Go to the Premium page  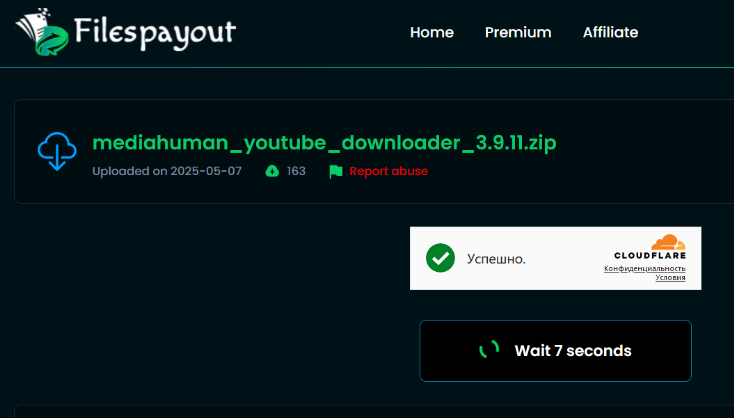[518, 32]
